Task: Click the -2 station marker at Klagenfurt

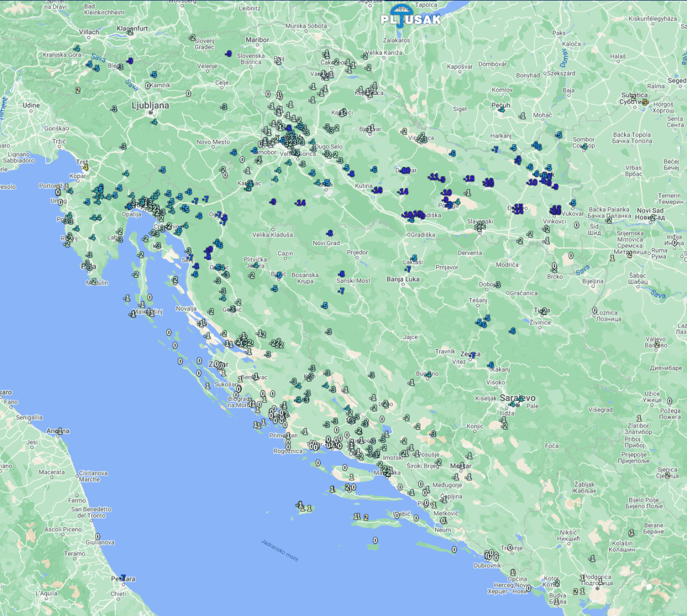Action: coord(131,32)
